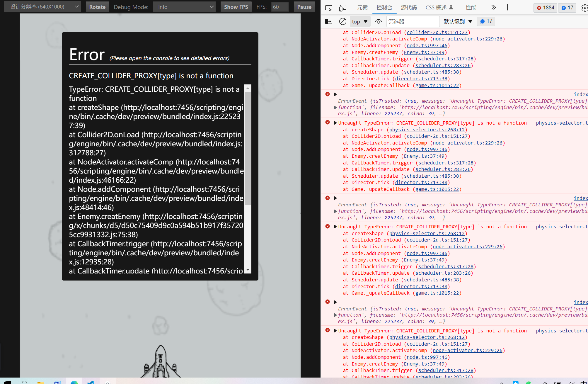Toggle the console sidebar panel icon

(x=329, y=21)
